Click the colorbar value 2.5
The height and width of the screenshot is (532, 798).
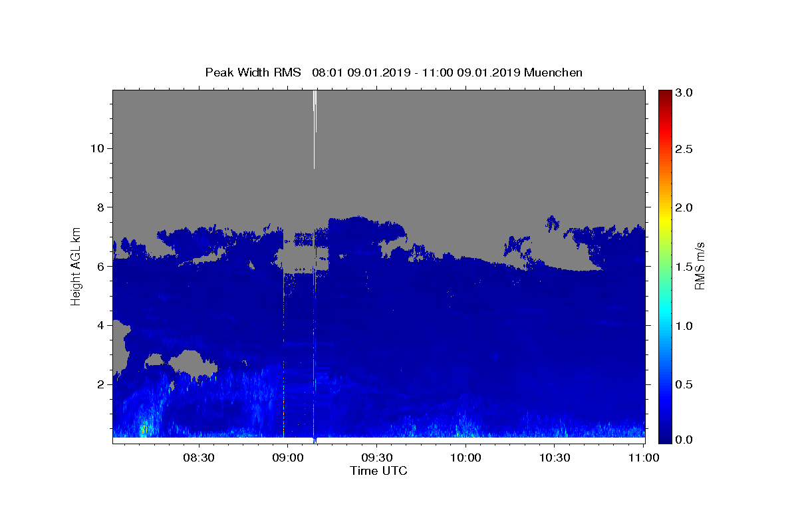(684, 149)
